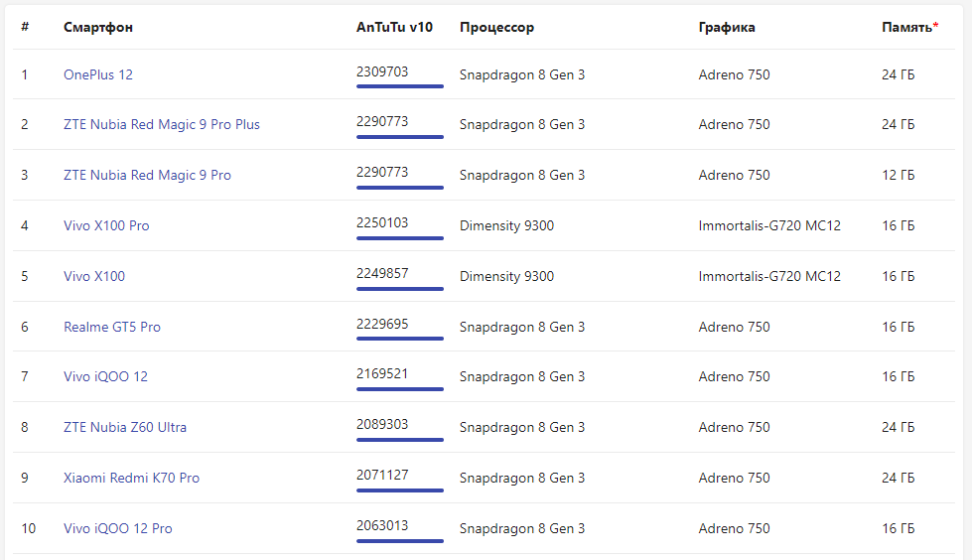
Task: Click 16 ГБ in Vivo iQOO 12 Pro row
Action: [899, 528]
